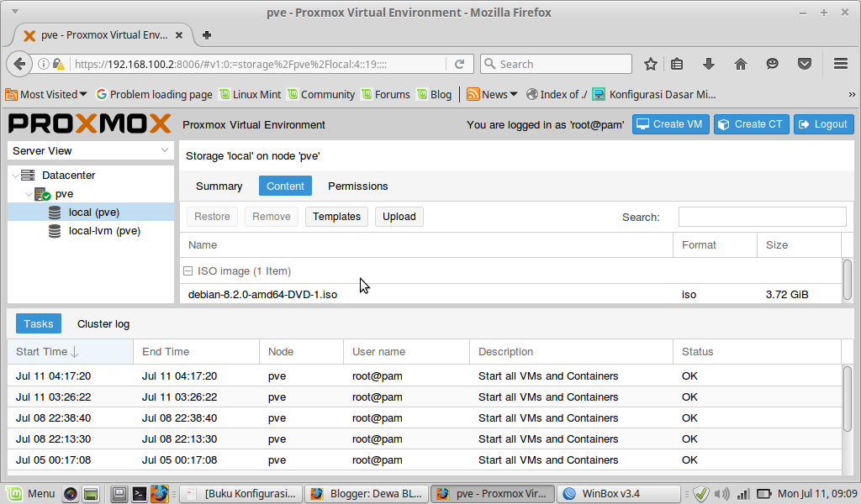Go to Firefox home page icon
Screen dimensions: 861x504
741,64
